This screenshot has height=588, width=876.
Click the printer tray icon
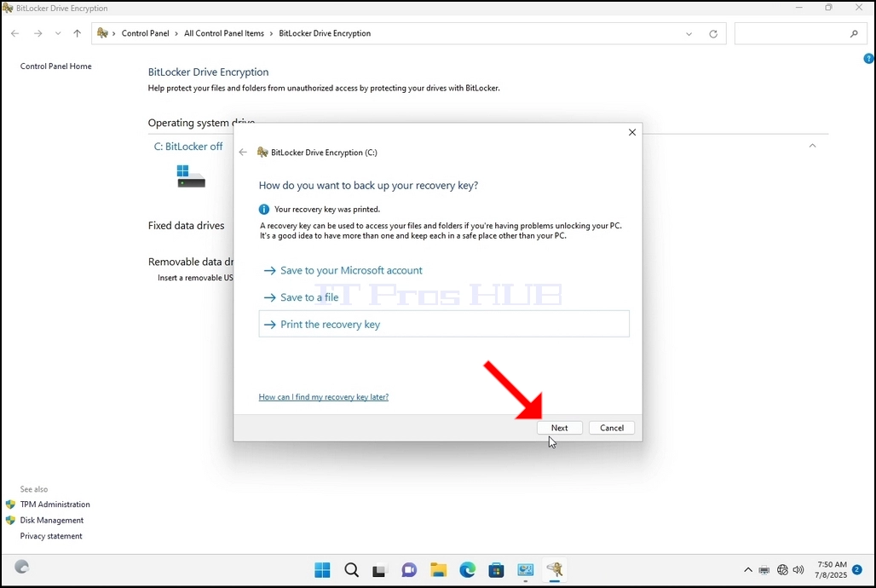pyautogui.click(x=764, y=570)
